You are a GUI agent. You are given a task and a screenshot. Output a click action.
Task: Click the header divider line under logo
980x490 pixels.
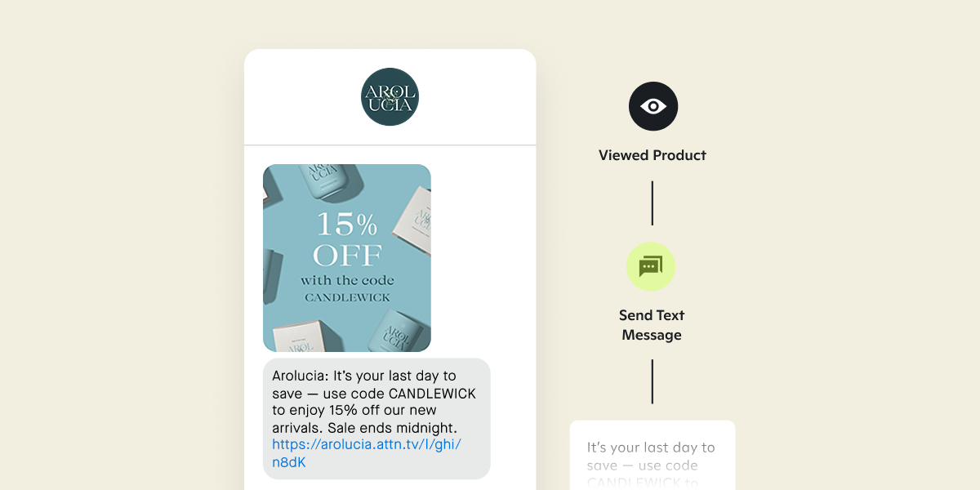(x=390, y=145)
